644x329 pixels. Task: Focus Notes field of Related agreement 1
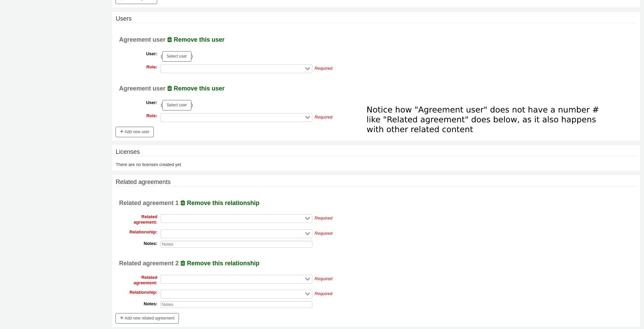236,244
